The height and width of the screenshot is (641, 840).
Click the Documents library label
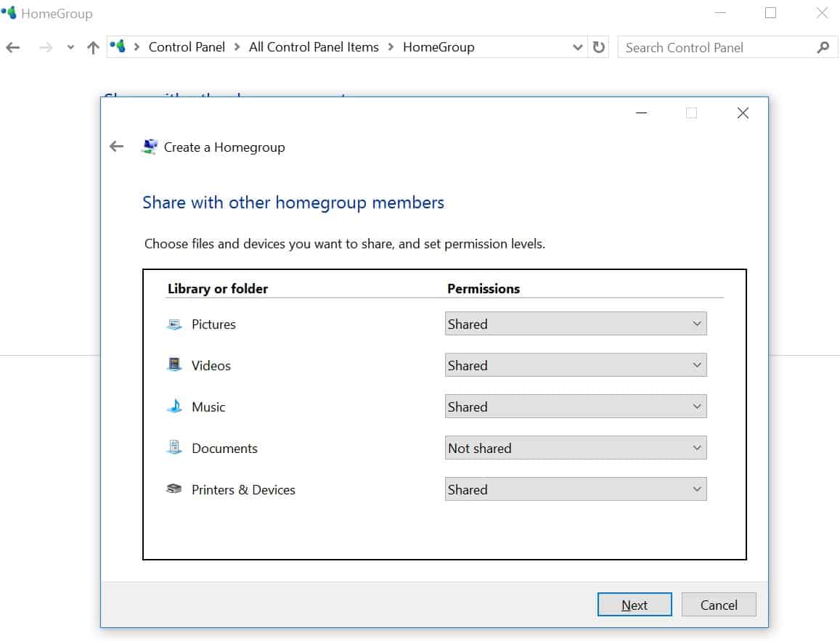pos(224,448)
